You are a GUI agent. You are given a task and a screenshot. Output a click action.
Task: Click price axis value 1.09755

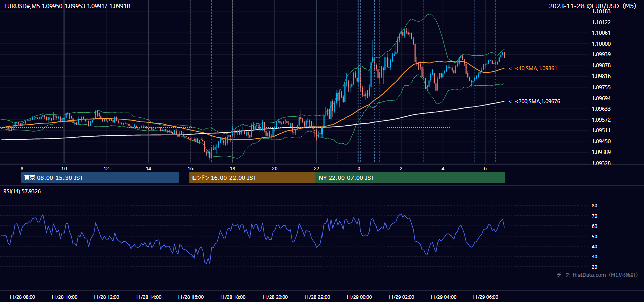[601, 87]
